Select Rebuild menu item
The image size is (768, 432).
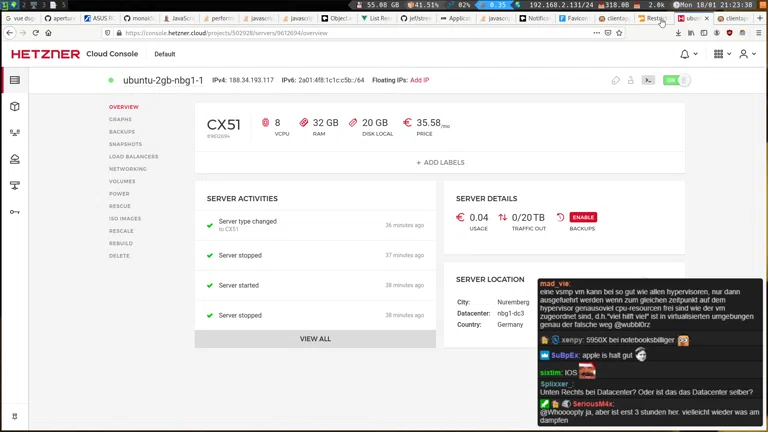coord(121,243)
